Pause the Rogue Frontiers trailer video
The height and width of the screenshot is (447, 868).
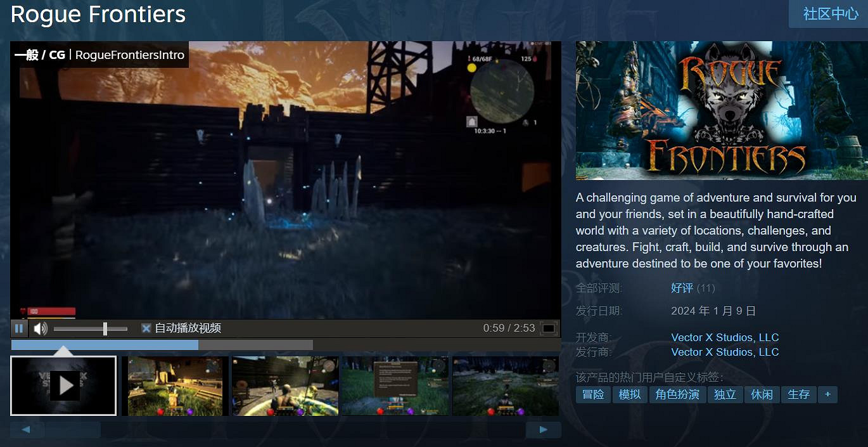(x=19, y=328)
